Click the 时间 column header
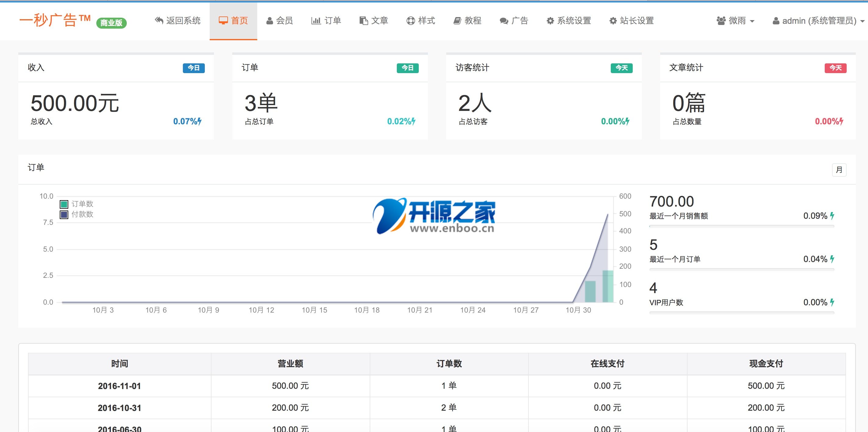Screen dimensions: 868x432 tap(119, 364)
